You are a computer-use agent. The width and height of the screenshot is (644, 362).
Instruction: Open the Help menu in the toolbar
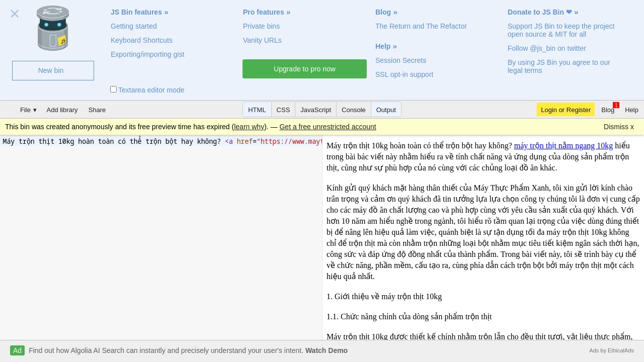[631, 110]
